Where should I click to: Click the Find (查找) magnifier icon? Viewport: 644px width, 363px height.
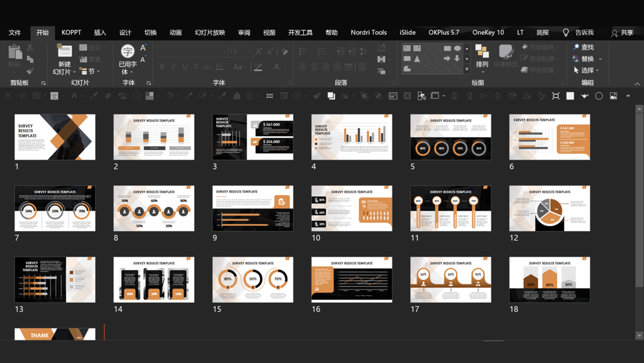click(576, 47)
